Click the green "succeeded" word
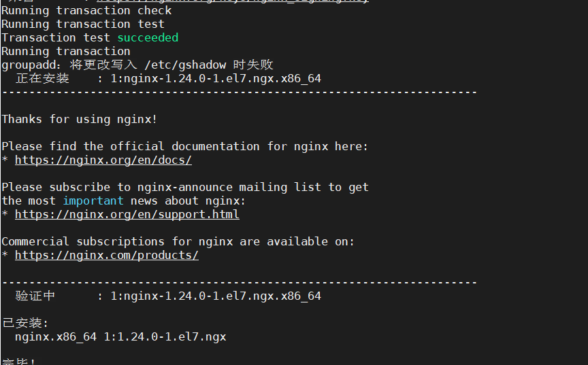 pyautogui.click(x=148, y=38)
